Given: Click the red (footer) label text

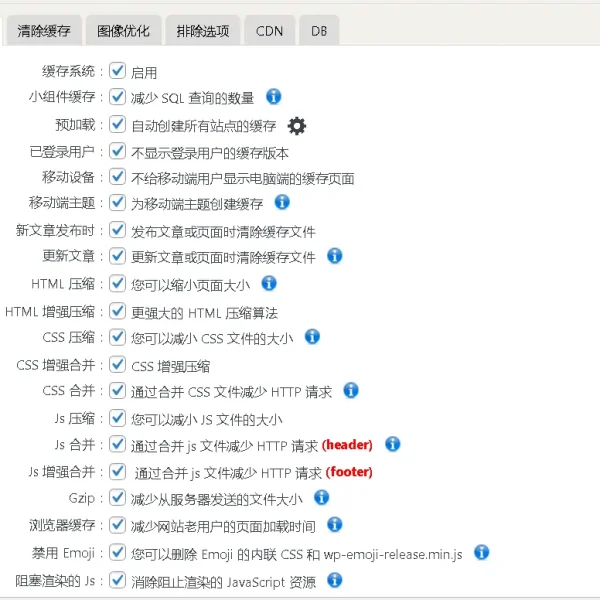Looking at the screenshot, I should [x=349, y=472].
